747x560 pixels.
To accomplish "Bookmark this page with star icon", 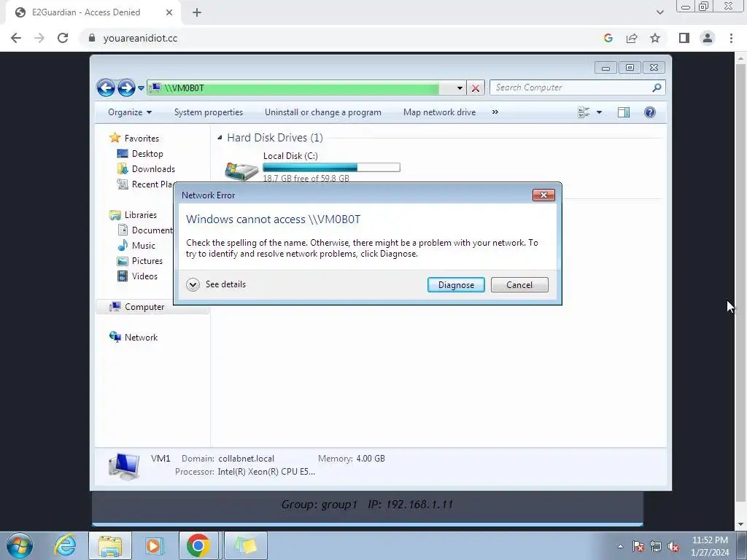I will pyautogui.click(x=655, y=38).
